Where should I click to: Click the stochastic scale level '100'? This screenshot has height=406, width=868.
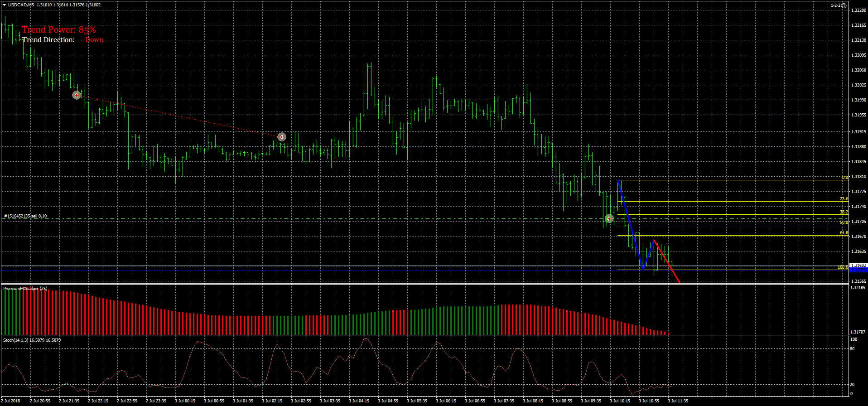pos(854,339)
